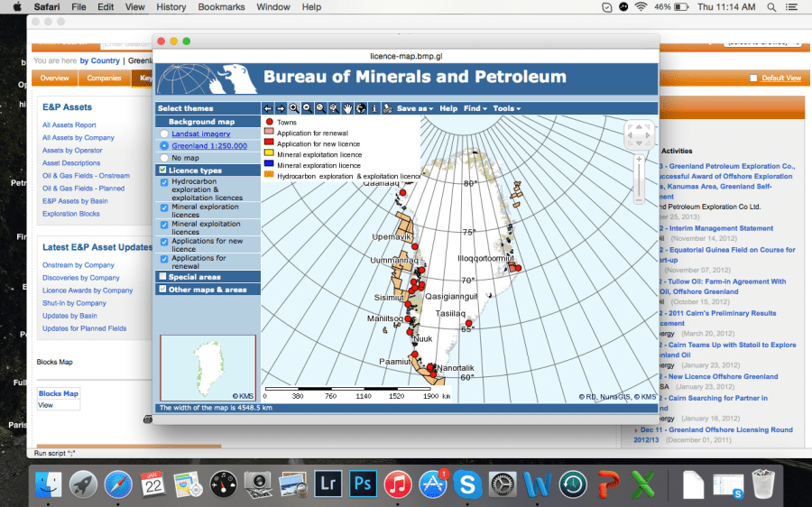Viewport: 812px width, 507px height.
Task: Click the print map icon
Action: tap(387, 108)
